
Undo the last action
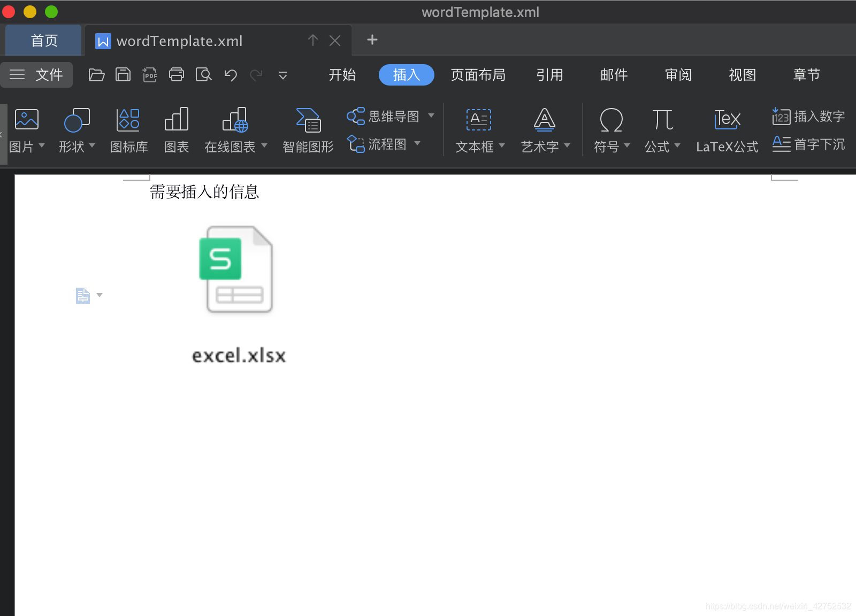point(231,75)
